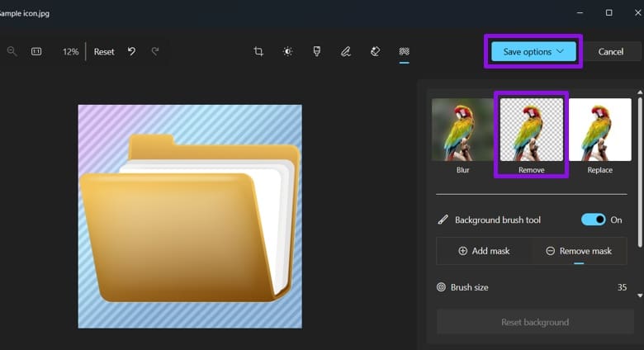This screenshot has height=350, width=644.
Task: Turn off the Background brush tool toggle
Action: [x=593, y=220]
